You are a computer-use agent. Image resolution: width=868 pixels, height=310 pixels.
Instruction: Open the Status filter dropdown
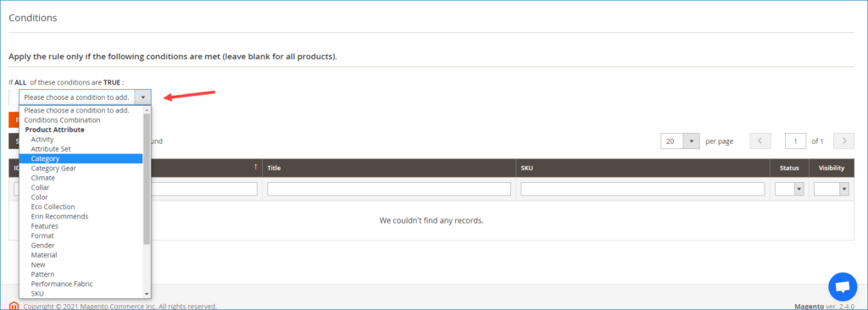point(789,189)
